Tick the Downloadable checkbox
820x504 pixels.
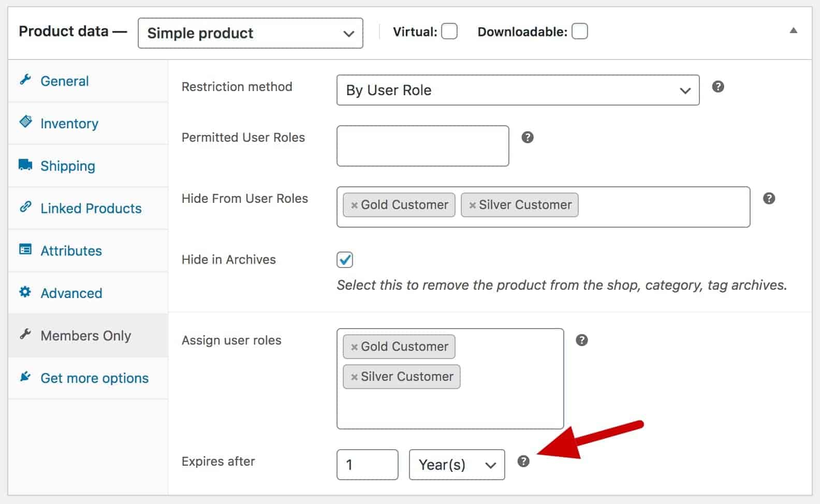[x=580, y=32]
